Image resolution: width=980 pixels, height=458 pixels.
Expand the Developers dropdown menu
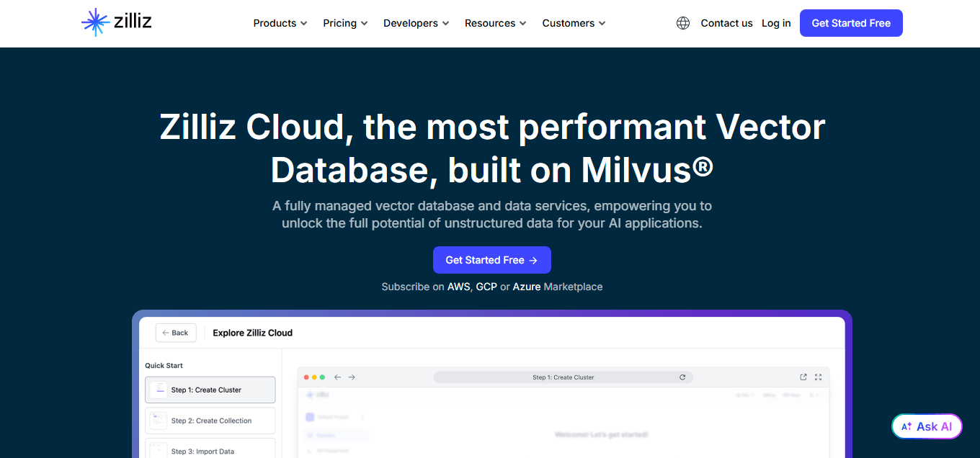416,23
